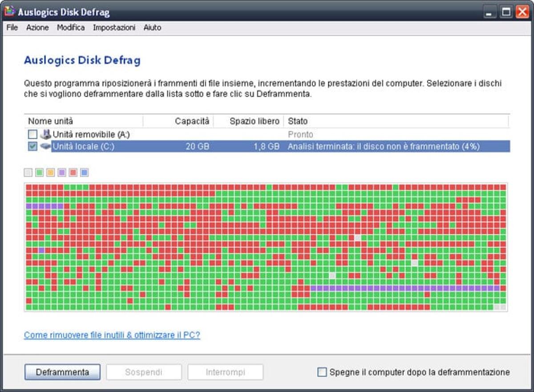Select the green legend color square
The image size is (534, 392).
[39, 173]
